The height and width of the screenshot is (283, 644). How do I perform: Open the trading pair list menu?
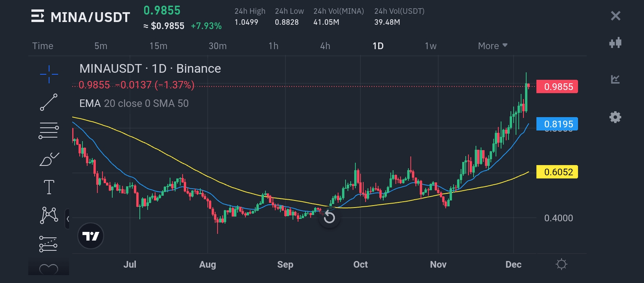[38, 17]
